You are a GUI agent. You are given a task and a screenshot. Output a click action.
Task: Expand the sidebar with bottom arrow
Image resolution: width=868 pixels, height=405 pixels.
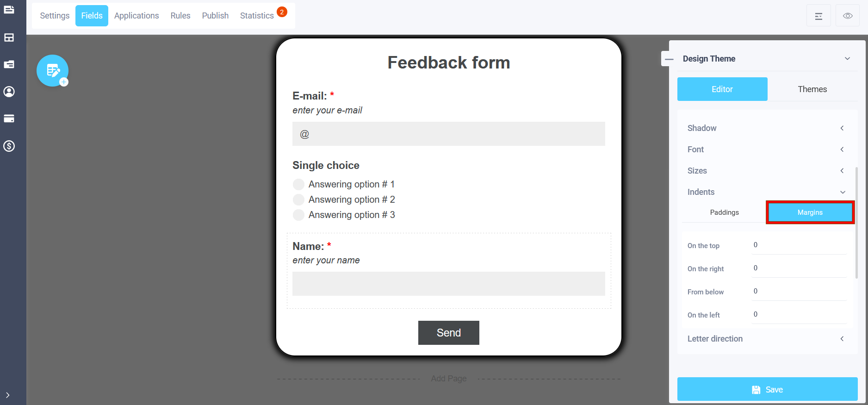tap(8, 395)
